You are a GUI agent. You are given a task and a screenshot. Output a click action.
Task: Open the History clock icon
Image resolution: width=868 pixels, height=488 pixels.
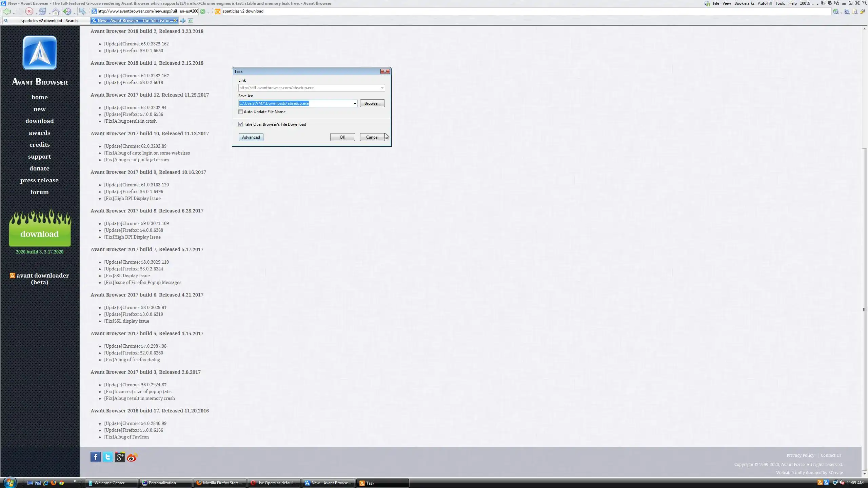click(x=67, y=12)
